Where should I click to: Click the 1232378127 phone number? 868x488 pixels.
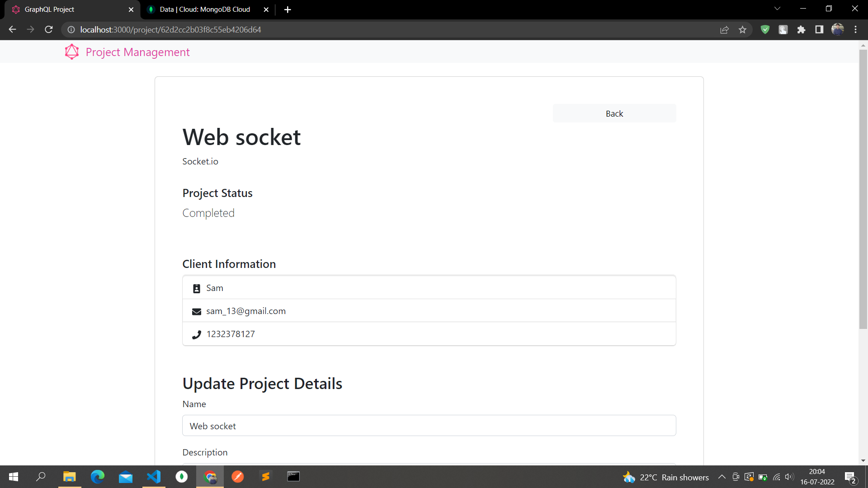pos(231,334)
